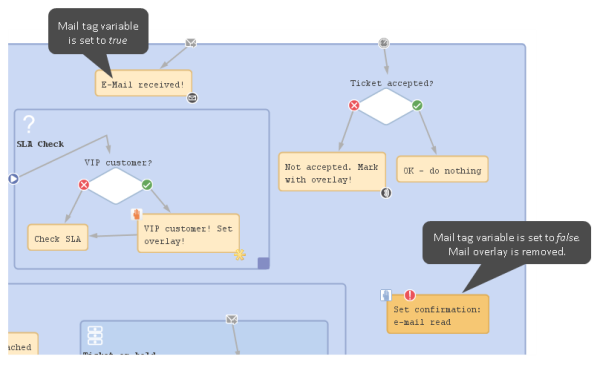Click the red exclamation icon on Set confirmation

pos(410,295)
